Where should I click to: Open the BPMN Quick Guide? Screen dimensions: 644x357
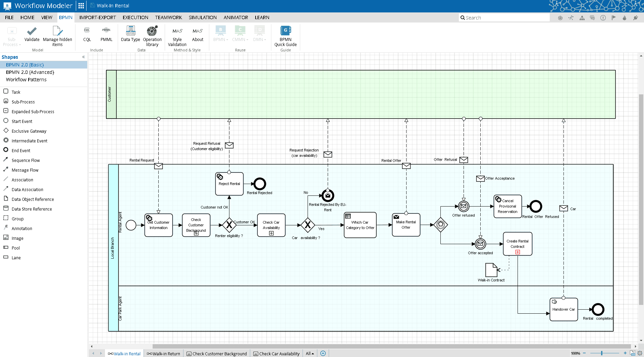(285, 36)
